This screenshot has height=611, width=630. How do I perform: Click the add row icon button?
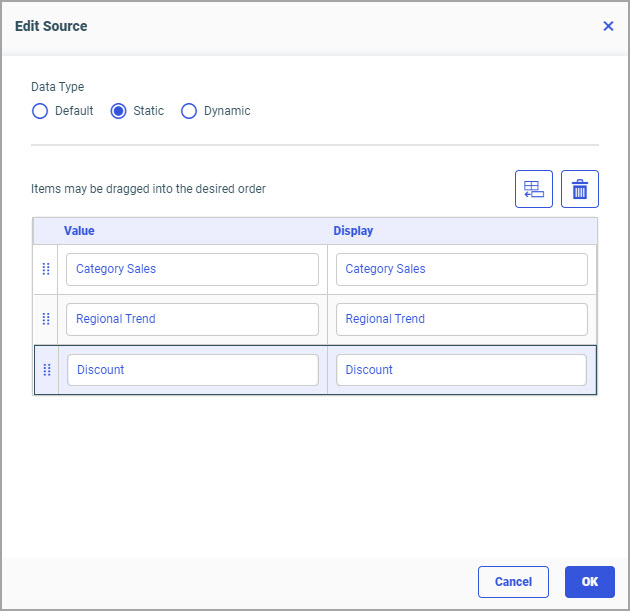pos(534,189)
